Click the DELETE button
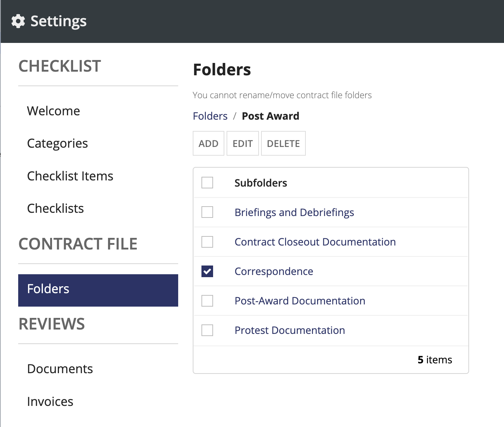The height and width of the screenshot is (427, 504). [x=283, y=143]
